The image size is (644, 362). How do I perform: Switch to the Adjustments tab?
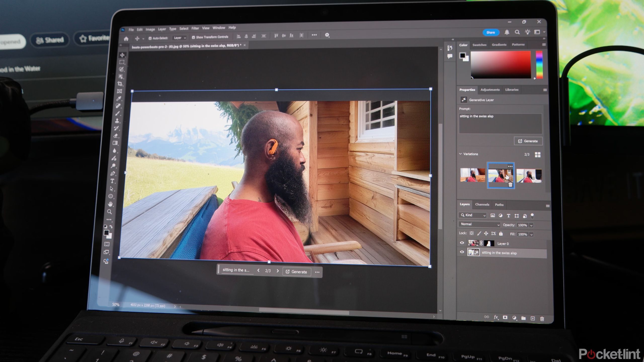click(490, 90)
